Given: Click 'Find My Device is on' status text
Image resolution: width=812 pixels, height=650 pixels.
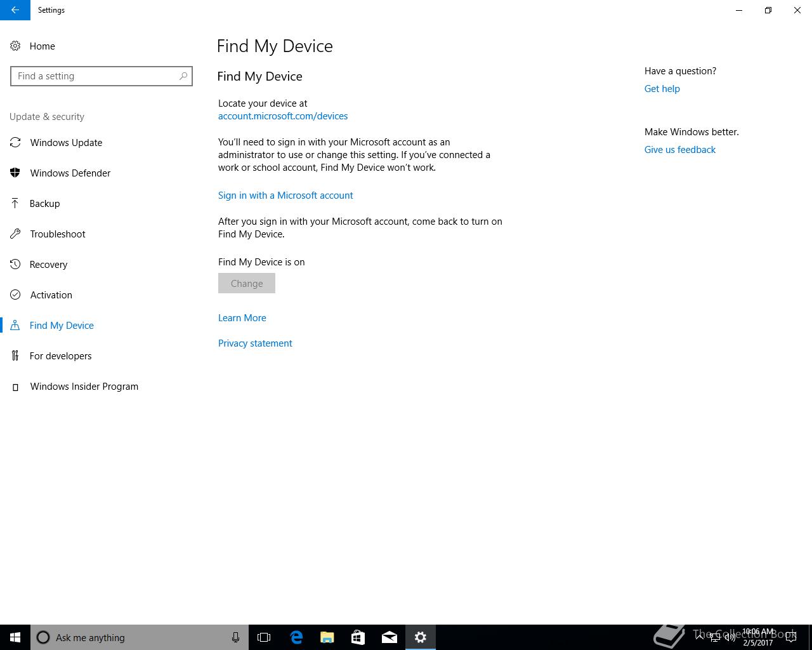Looking at the screenshot, I should (x=261, y=262).
